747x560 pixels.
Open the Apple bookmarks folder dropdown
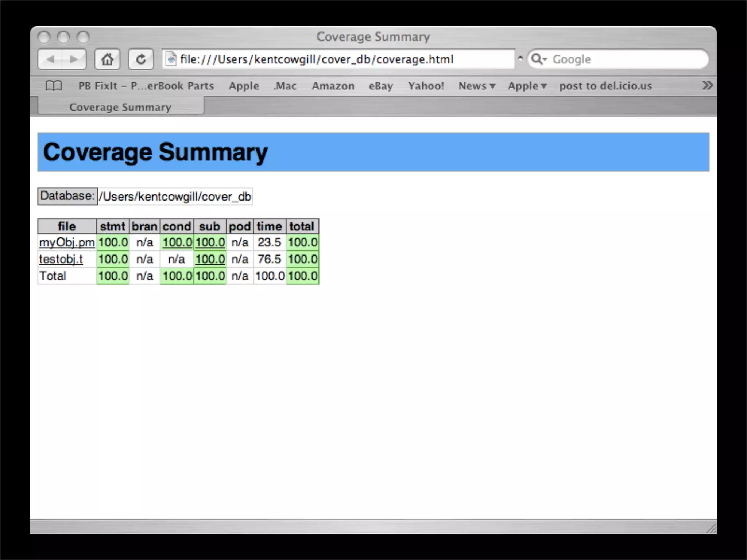[527, 86]
